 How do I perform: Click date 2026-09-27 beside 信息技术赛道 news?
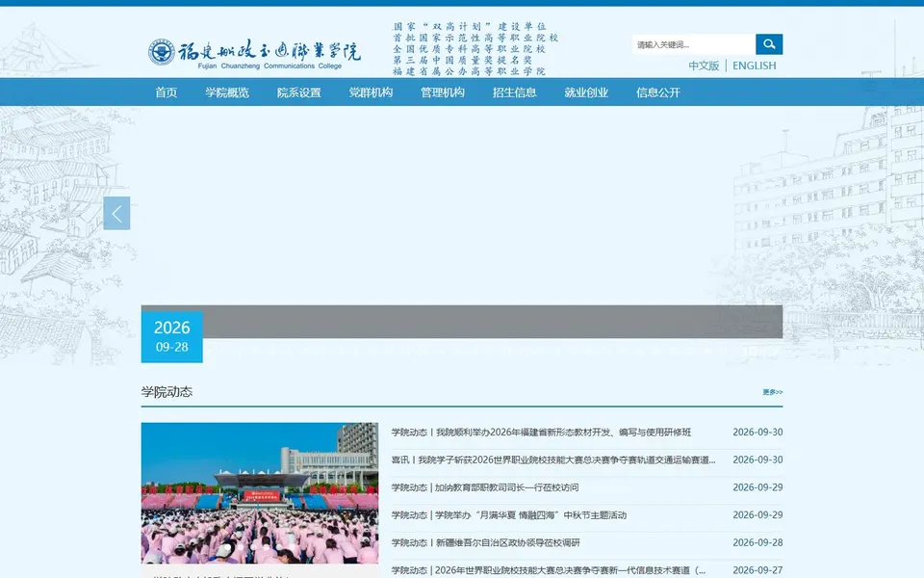(757, 569)
